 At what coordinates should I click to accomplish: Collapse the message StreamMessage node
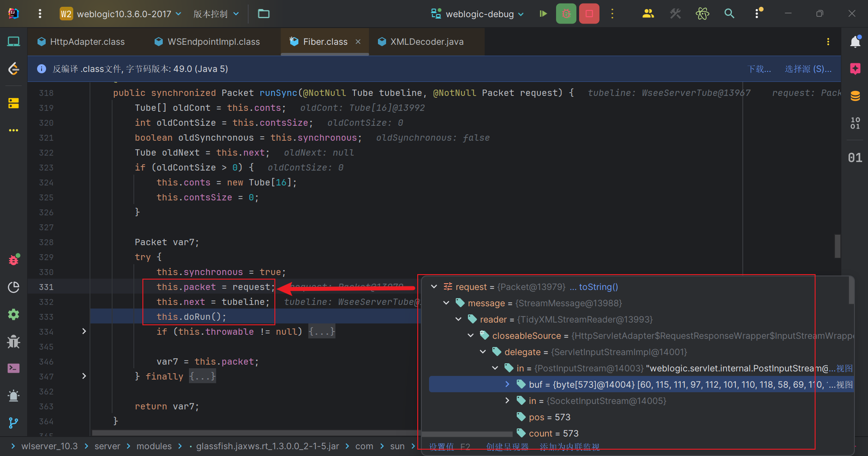(x=446, y=303)
